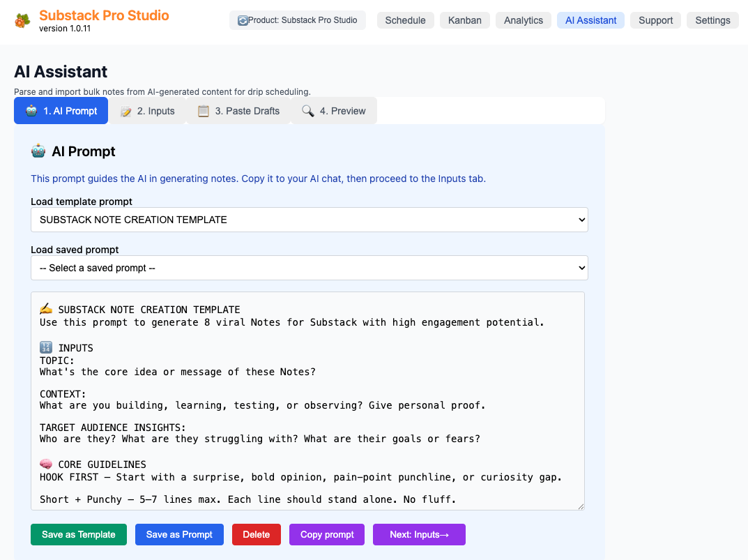
Task: Click the Load template prompt label
Action: [82, 202]
